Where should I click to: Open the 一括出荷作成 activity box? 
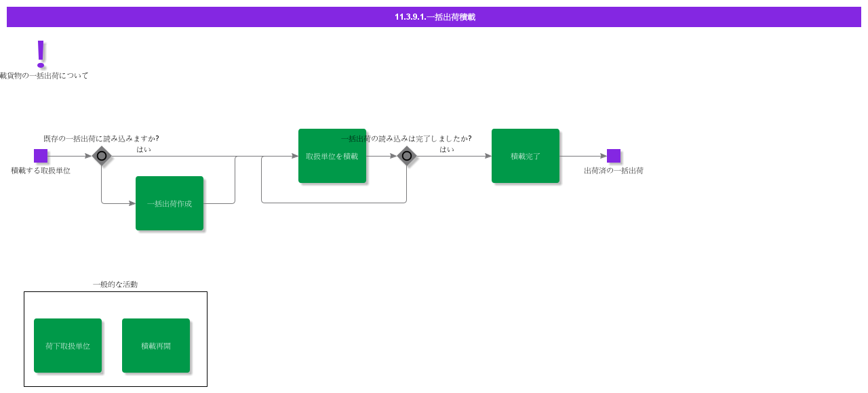pyautogui.click(x=170, y=203)
